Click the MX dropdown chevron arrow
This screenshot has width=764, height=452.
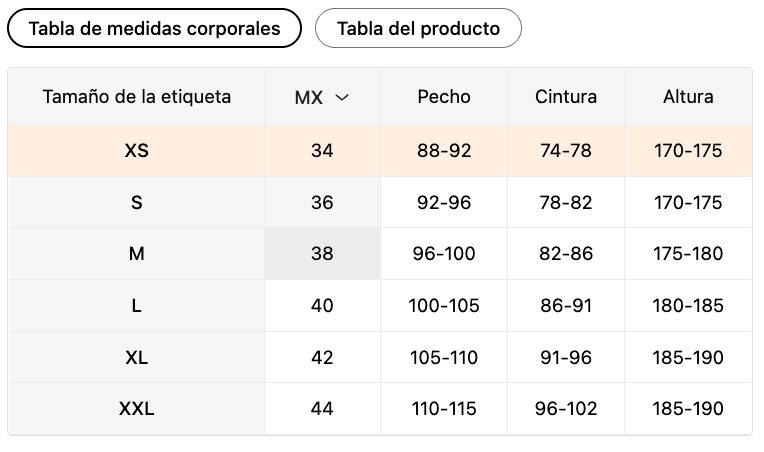tap(342, 97)
